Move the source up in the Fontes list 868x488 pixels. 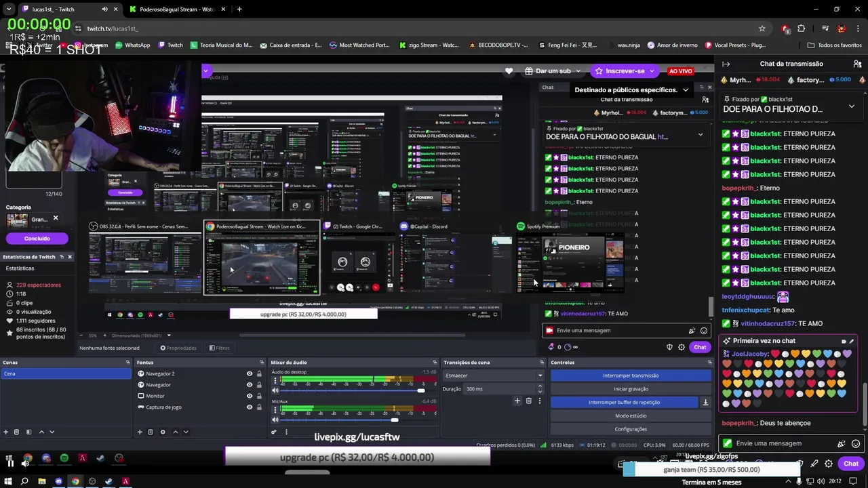click(175, 432)
